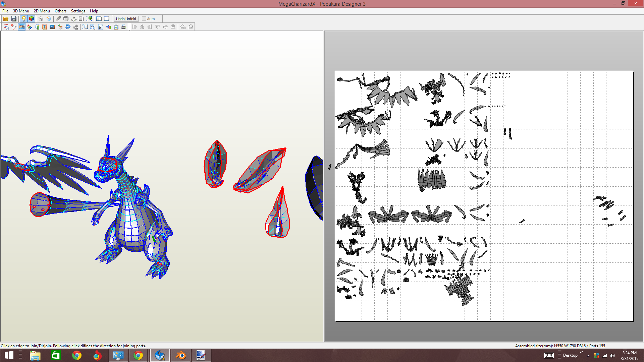
Task: Switch to split two-pane window layout
Action: click(x=99, y=19)
